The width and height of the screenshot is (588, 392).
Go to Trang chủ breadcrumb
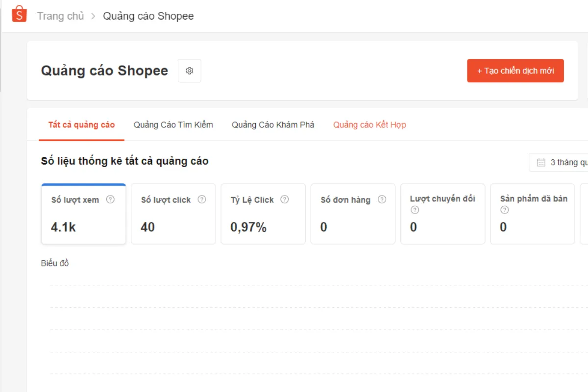(x=60, y=16)
